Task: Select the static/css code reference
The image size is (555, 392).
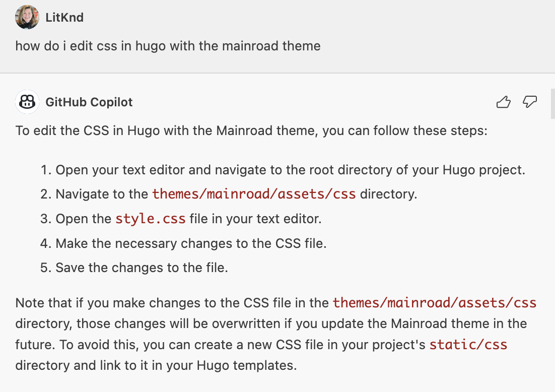Action: 468,345
